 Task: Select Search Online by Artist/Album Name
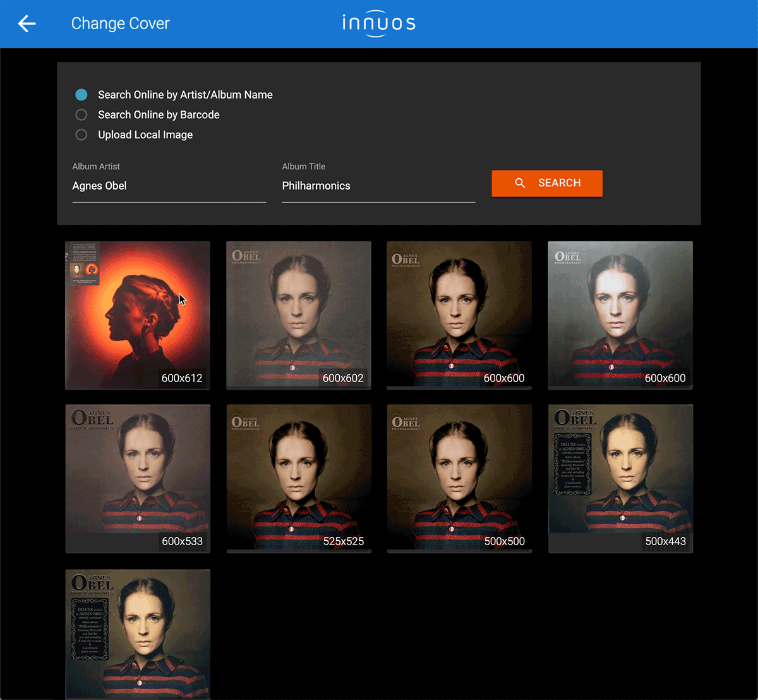174,95
